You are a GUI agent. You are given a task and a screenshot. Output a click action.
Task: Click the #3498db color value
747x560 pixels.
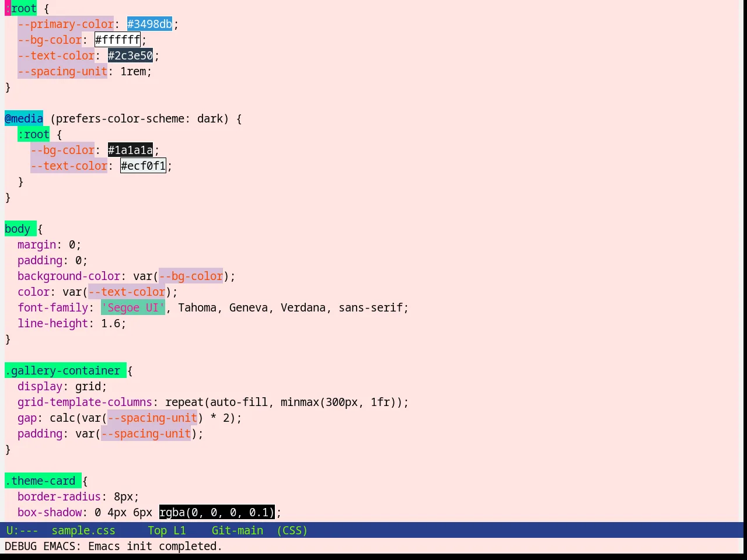tap(149, 24)
